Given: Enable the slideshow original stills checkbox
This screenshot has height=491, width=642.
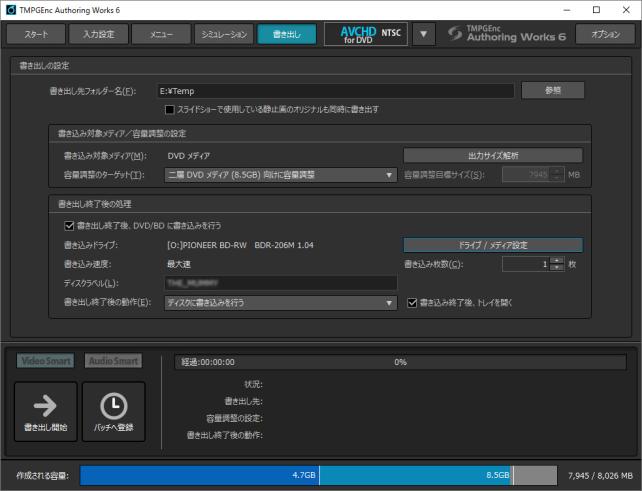Looking at the screenshot, I should pos(170,110).
